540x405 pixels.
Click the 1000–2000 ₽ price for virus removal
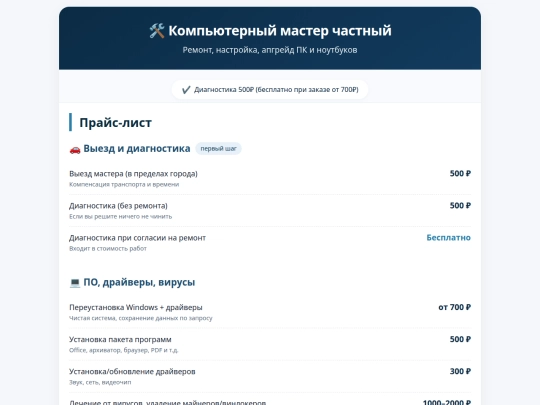point(447,402)
